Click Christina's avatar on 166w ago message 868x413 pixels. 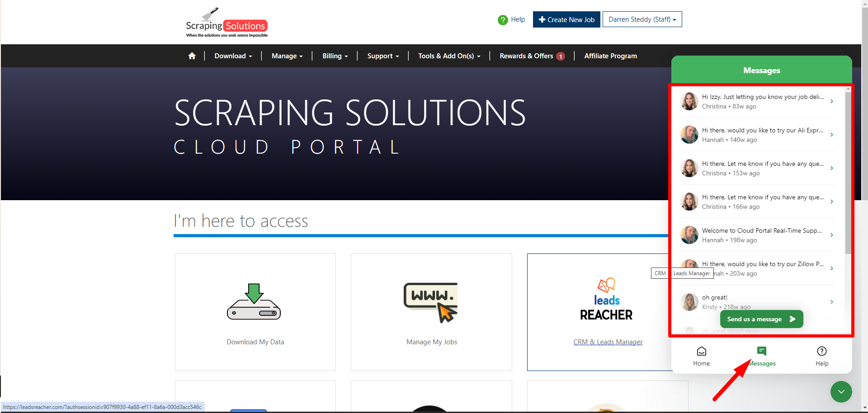pyautogui.click(x=689, y=202)
